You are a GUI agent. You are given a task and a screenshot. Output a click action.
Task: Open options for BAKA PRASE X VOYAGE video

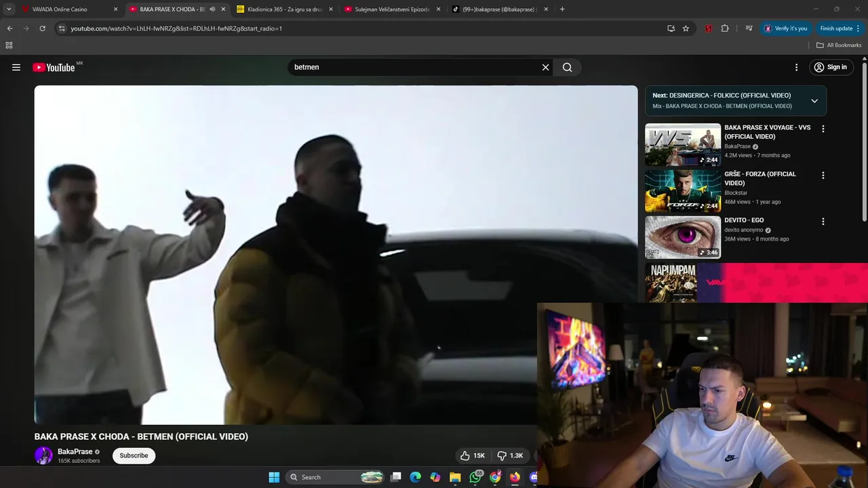pyautogui.click(x=823, y=129)
